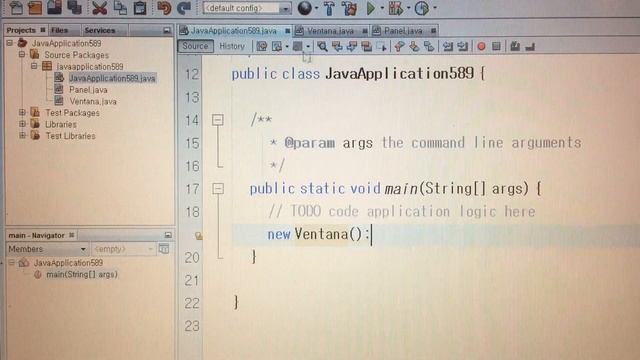This screenshot has height=360, width=640.
Task: Close the Panel.java editor tab
Action: [433, 31]
